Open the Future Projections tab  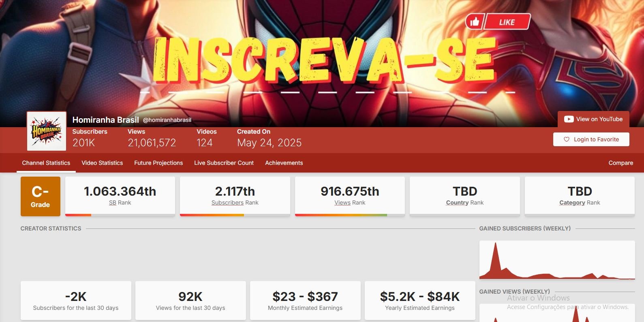pyautogui.click(x=158, y=163)
